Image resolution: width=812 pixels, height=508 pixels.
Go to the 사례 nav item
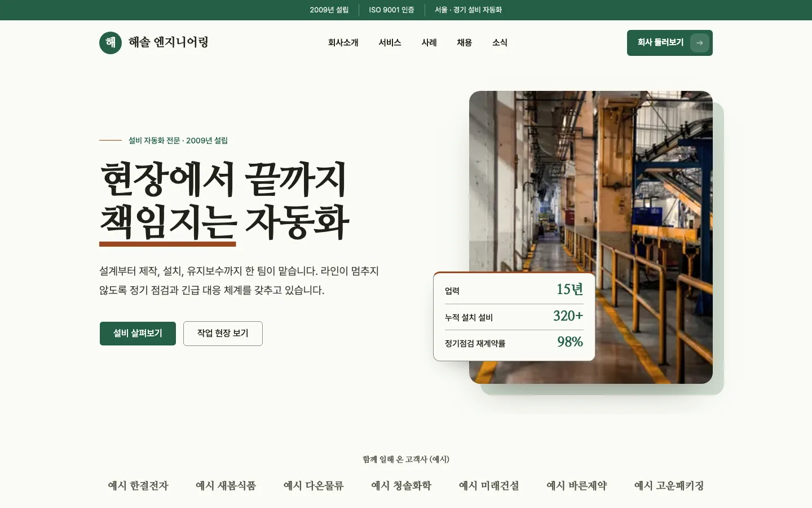[x=429, y=43]
